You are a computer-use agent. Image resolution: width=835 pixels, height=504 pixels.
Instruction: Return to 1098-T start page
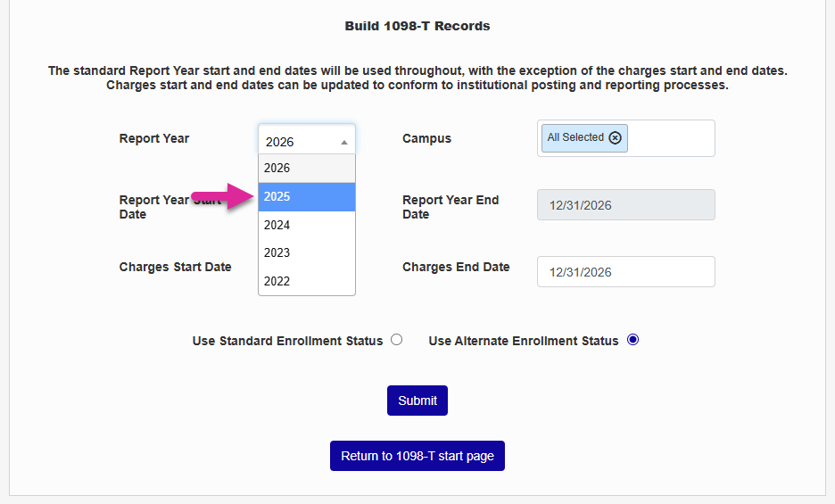pyautogui.click(x=417, y=456)
